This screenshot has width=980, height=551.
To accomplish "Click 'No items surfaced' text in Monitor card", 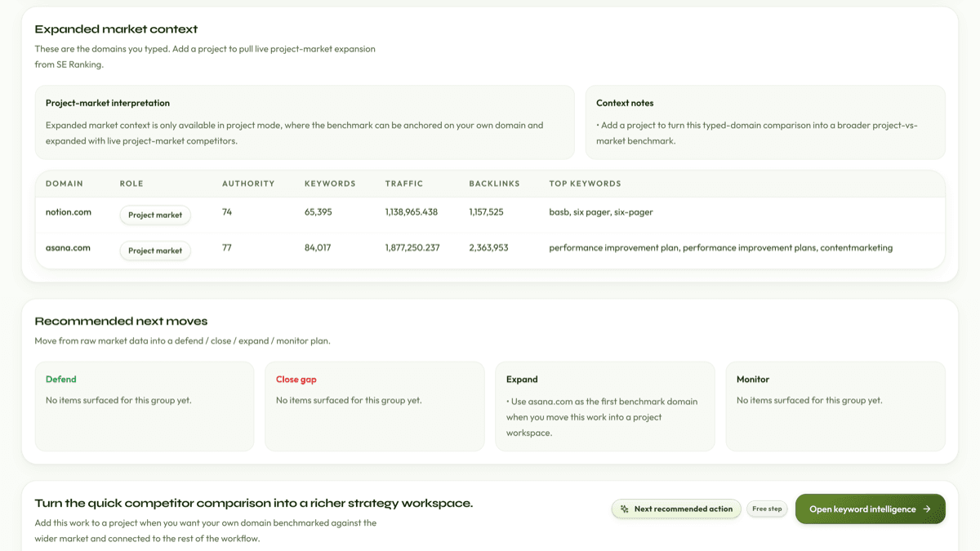I will tap(809, 401).
